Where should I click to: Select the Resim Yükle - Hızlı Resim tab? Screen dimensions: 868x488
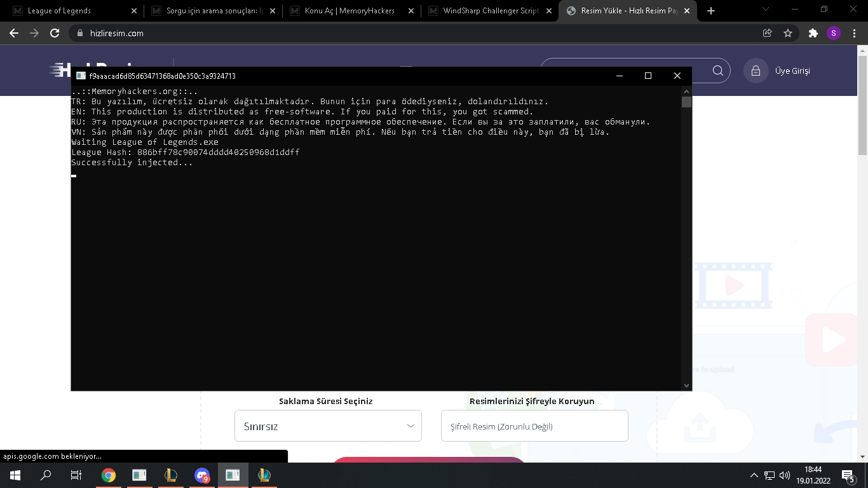point(628,11)
